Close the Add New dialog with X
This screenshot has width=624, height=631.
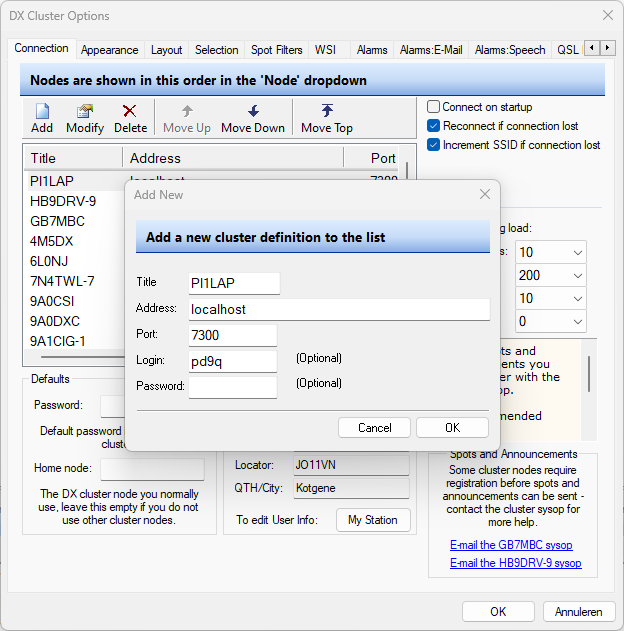485,195
